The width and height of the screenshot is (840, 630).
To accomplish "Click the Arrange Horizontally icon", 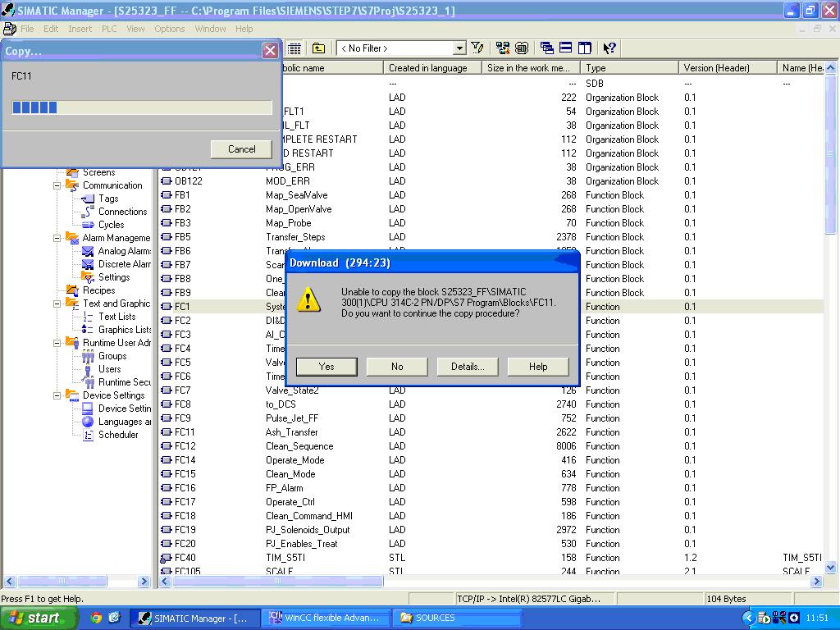I will click(566, 48).
